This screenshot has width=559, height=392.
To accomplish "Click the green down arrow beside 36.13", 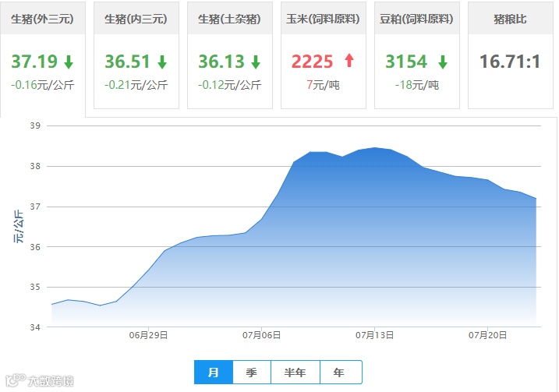I will [x=256, y=62].
